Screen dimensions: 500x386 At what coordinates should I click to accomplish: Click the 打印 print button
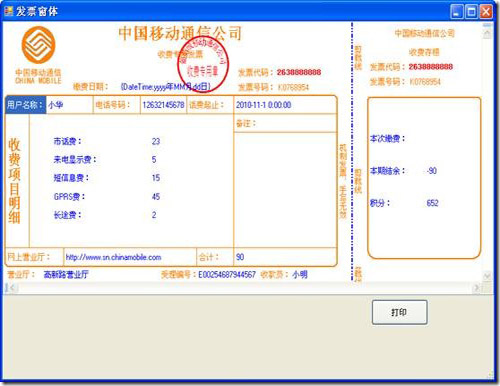point(399,312)
